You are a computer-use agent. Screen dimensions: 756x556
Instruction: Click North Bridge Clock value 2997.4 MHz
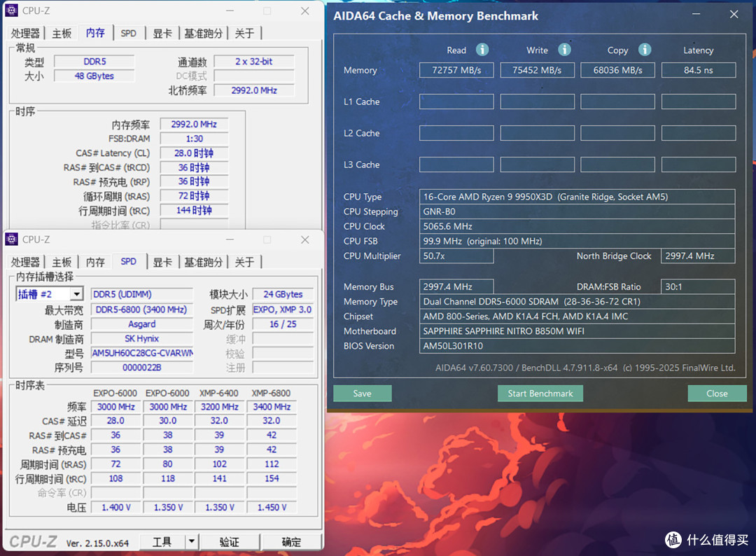pos(698,256)
